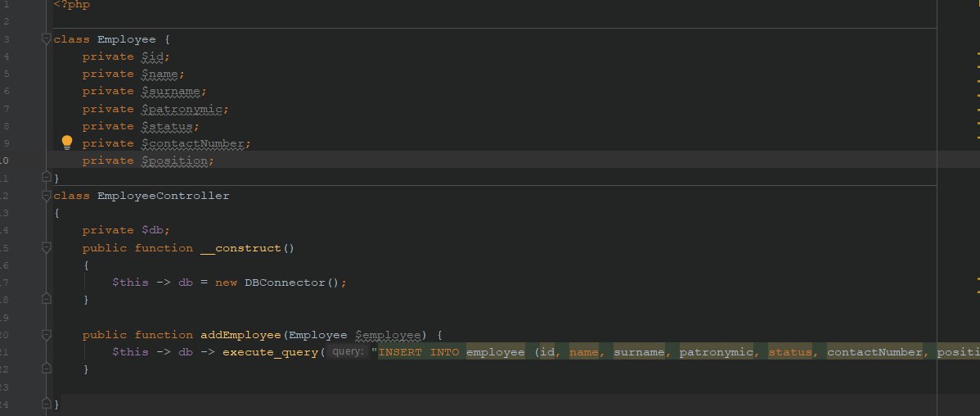Click $this on the execute_query line
980x416 pixels.
(x=131, y=352)
